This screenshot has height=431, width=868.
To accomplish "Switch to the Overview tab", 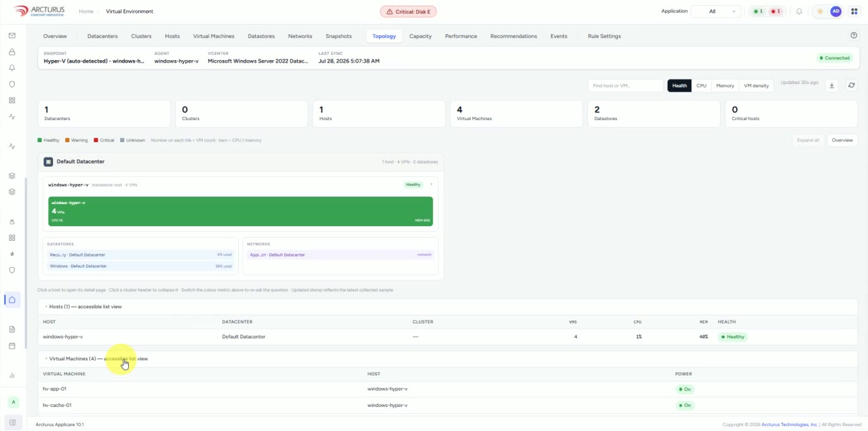I will (55, 36).
